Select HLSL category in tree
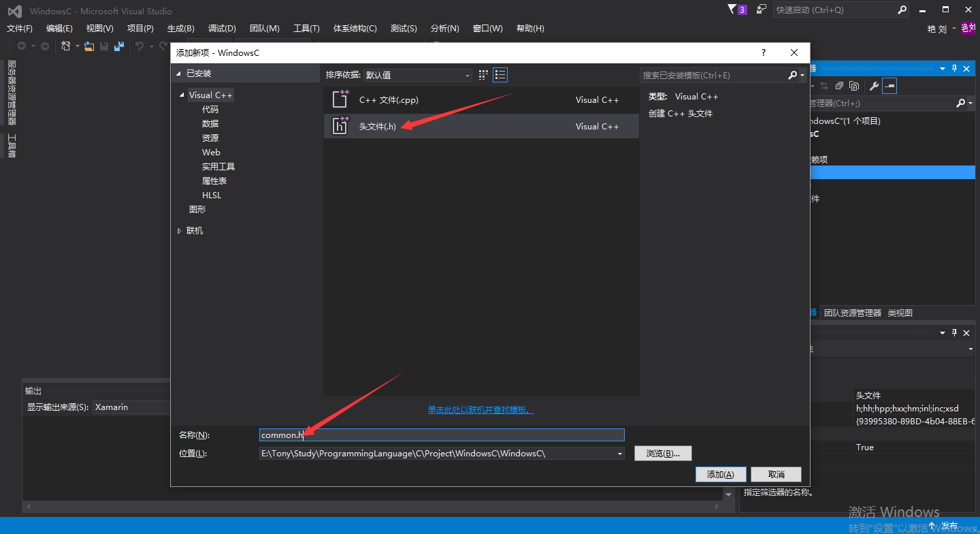The width and height of the screenshot is (980, 534). tap(212, 195)
